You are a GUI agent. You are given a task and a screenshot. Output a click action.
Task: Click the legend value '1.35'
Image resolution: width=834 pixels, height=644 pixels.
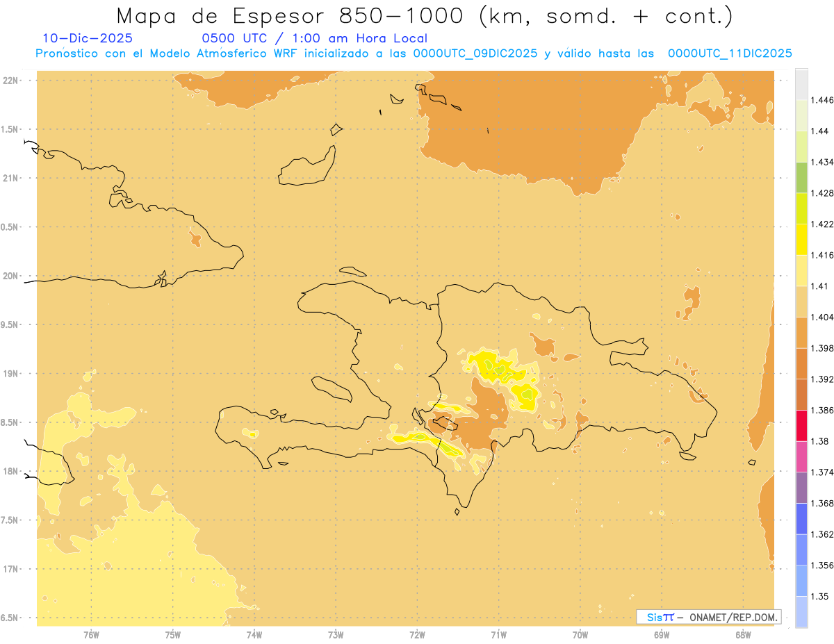821,596
